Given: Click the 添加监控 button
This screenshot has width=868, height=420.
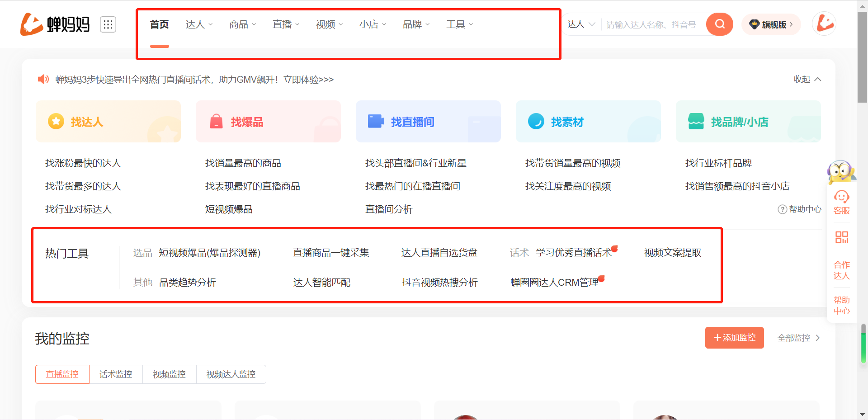Looking at the screenshot, I should 734,338.
